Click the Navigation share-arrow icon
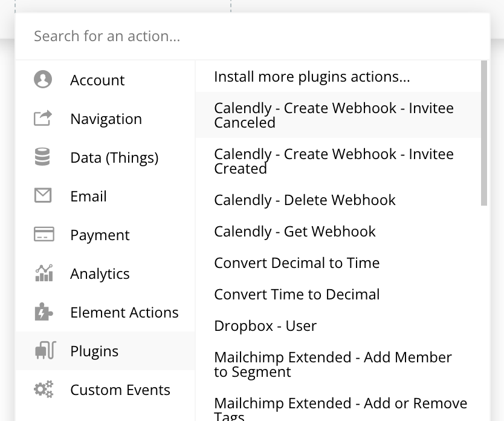The image size is (504, 421). pos(43,118)
